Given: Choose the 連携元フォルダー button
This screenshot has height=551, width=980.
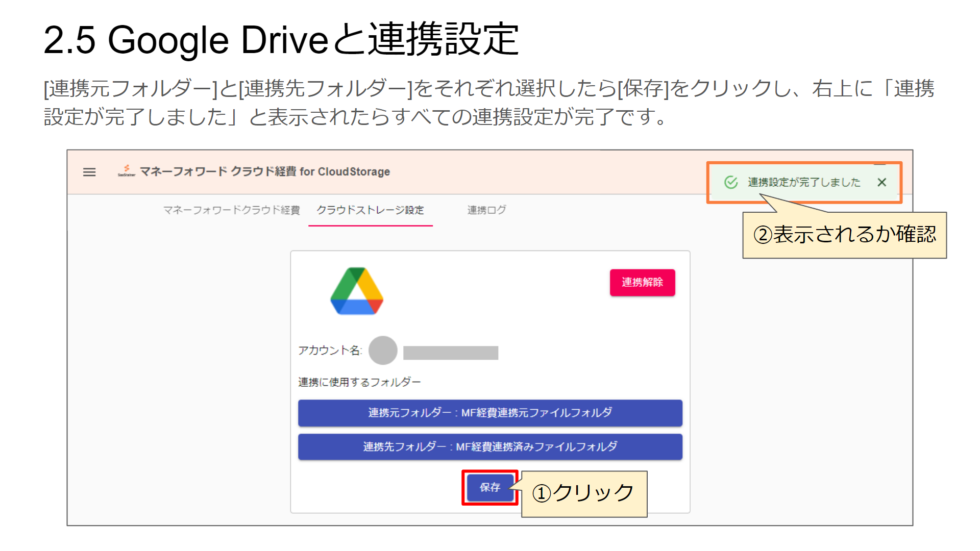Looking at the screenshot, I should coord(490,413).
